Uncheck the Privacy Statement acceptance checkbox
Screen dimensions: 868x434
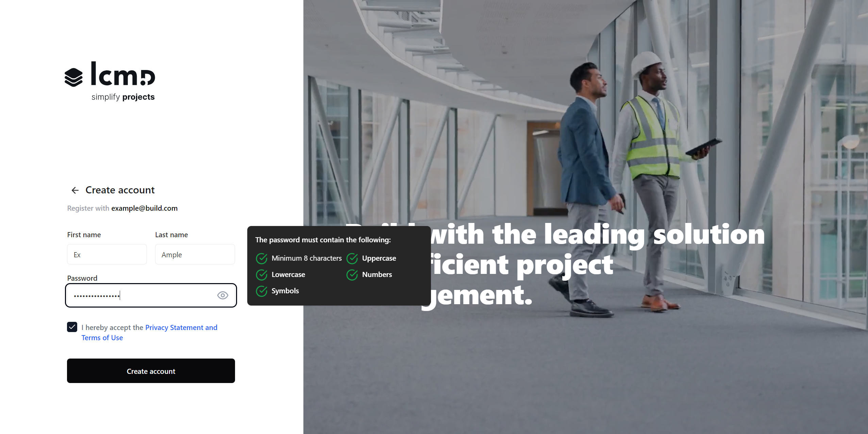coord(72,327)
